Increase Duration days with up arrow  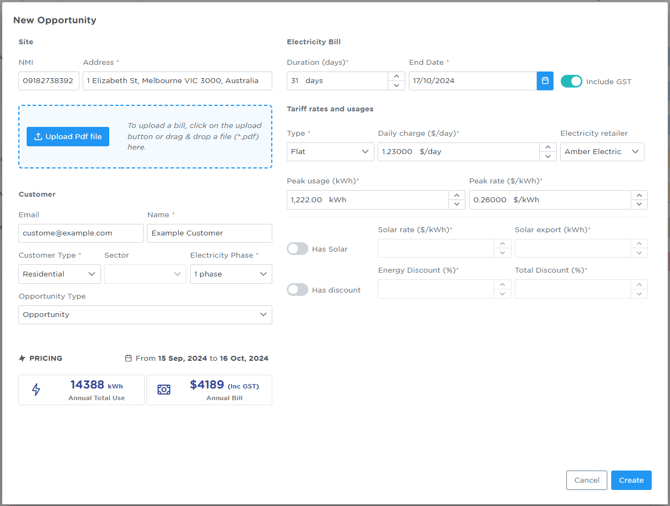(396, 76)
